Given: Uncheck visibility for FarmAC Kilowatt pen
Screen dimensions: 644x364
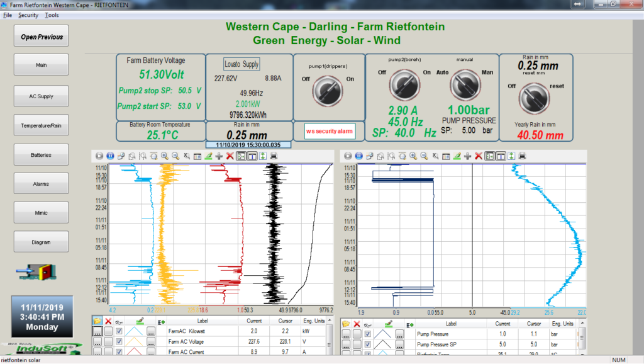Looking at the screenshot, I should tap(119, 331).
